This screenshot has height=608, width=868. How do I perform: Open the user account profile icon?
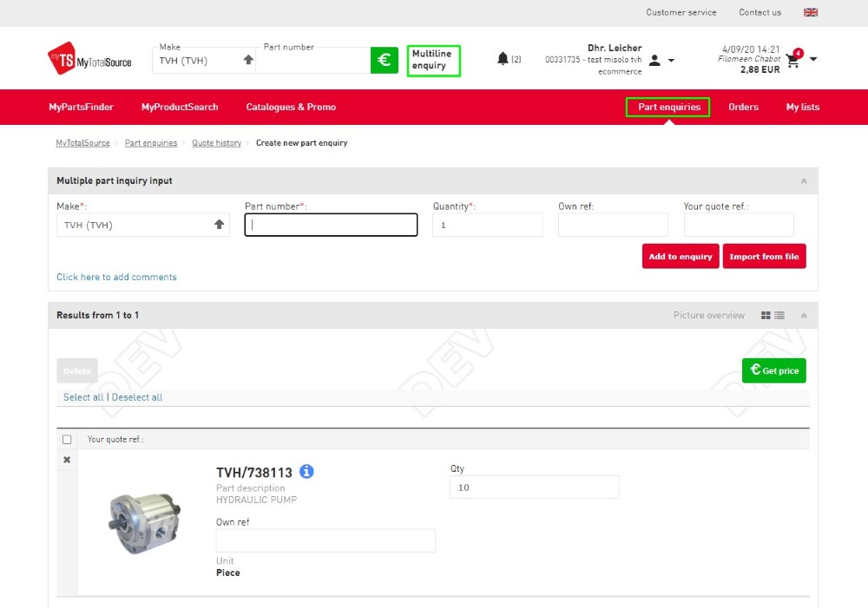point(654,60)
